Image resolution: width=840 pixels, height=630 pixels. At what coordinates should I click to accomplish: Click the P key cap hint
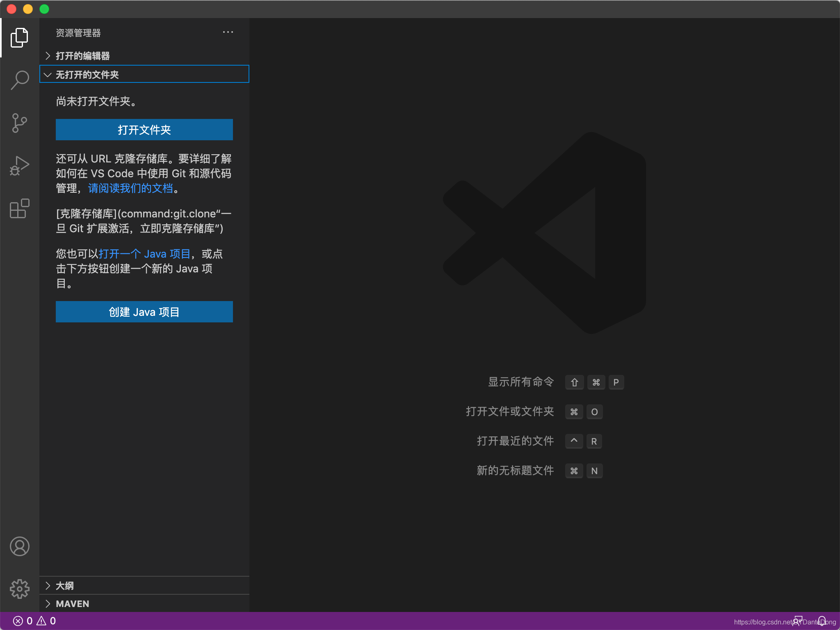(616, 382)
